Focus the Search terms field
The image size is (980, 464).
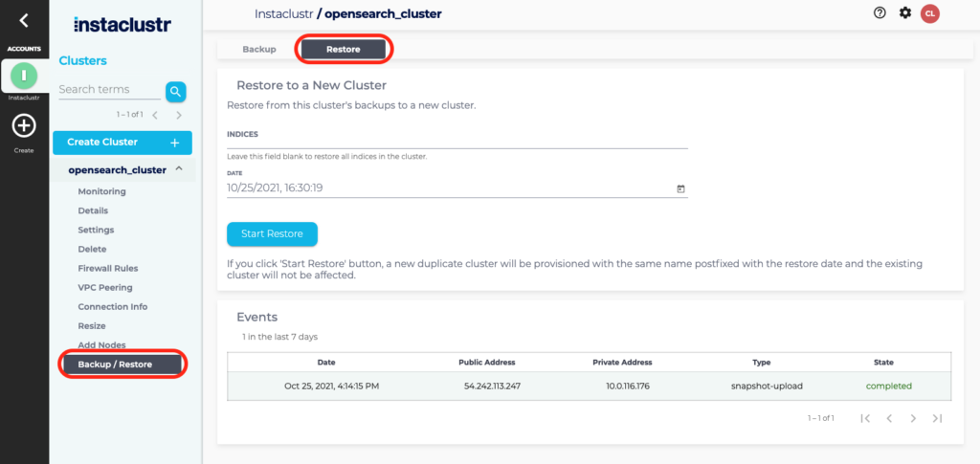coord(108,90)
